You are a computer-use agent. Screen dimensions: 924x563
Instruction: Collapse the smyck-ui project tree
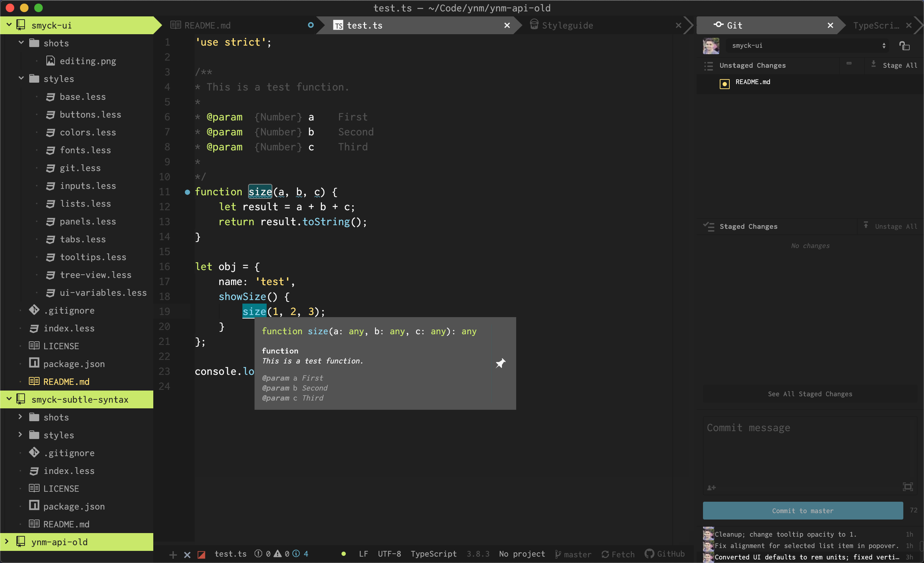click(8, 25)
